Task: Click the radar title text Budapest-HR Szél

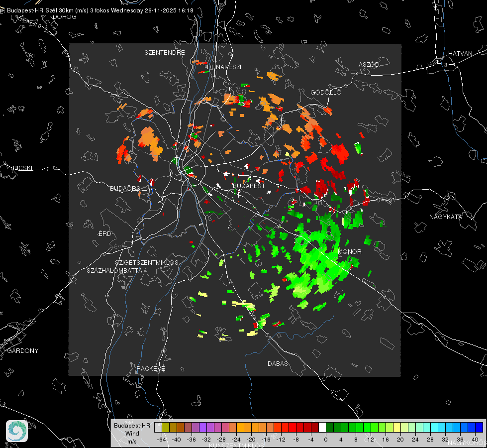Action: [32, 10]
